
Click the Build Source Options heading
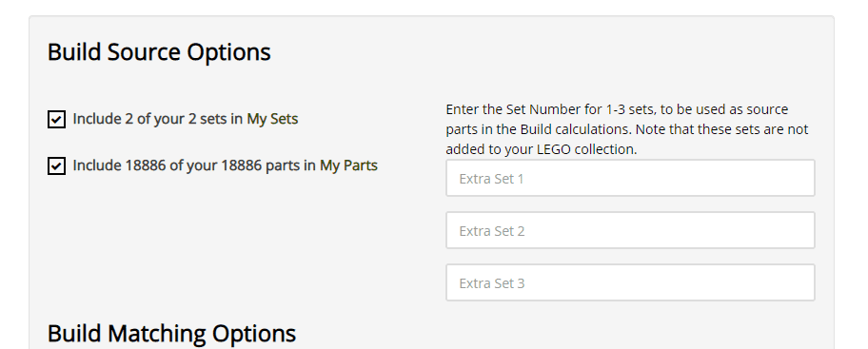[159, 52]
